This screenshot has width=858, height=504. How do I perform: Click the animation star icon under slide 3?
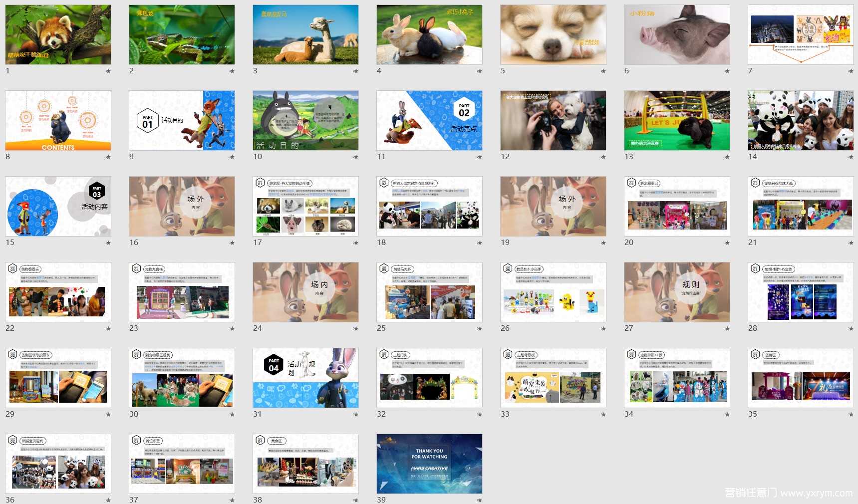point(356,71)
